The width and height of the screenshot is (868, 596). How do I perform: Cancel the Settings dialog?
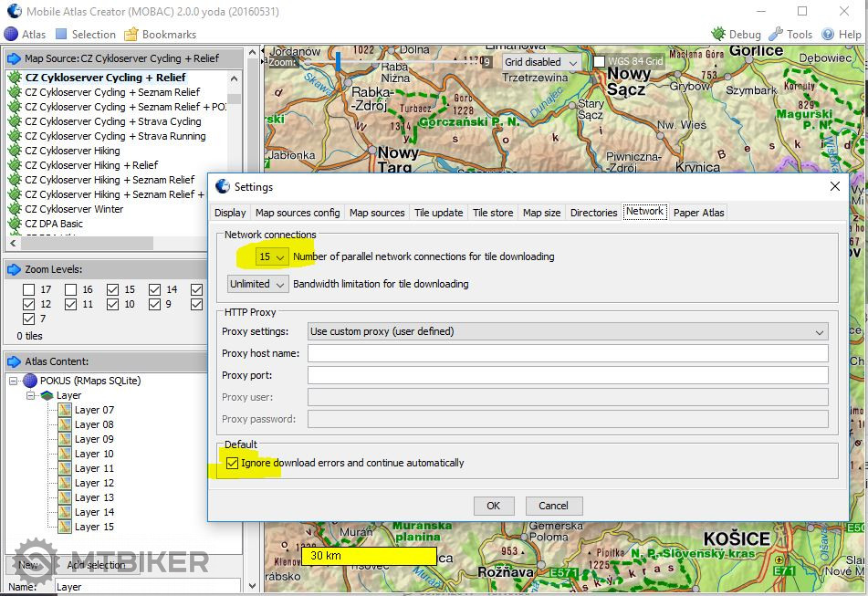coord(553,506)
